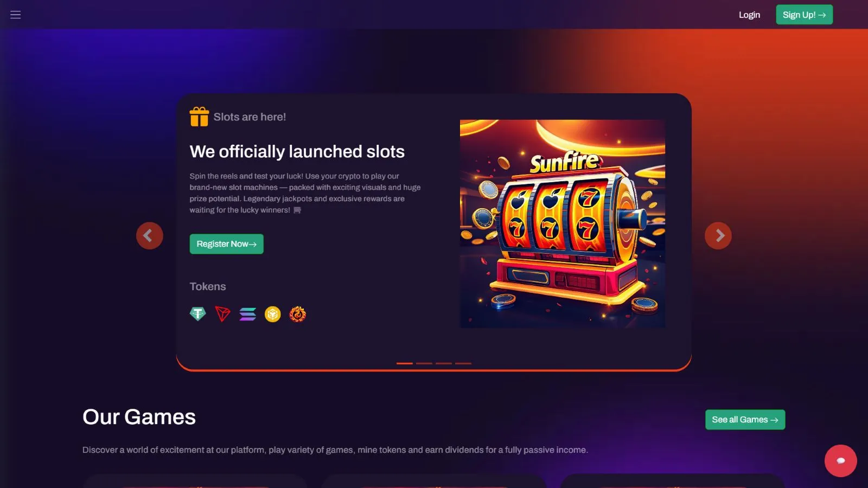Advance to the next carousel slide
The height and width of the screenshot is (488, 868).
tap(718, 236)
